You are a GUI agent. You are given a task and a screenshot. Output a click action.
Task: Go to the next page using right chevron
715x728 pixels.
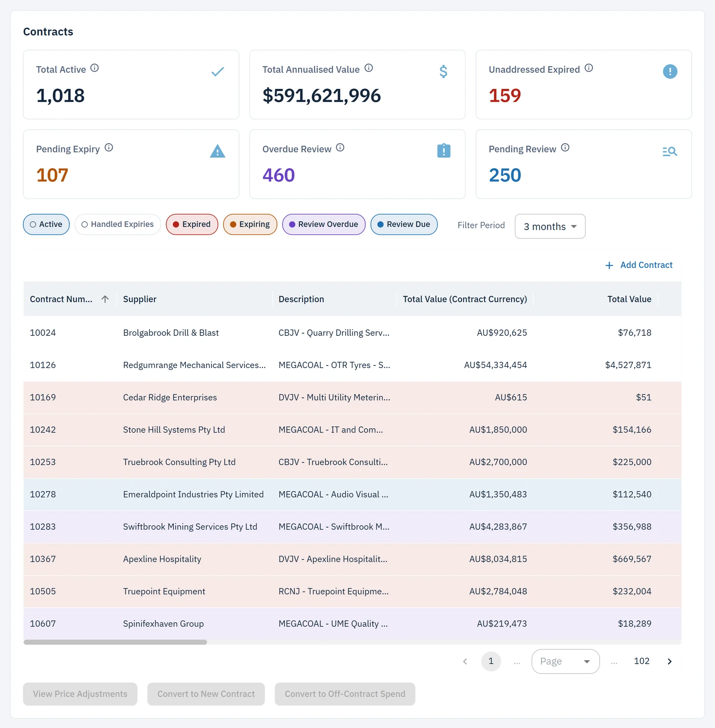point(669,661)
